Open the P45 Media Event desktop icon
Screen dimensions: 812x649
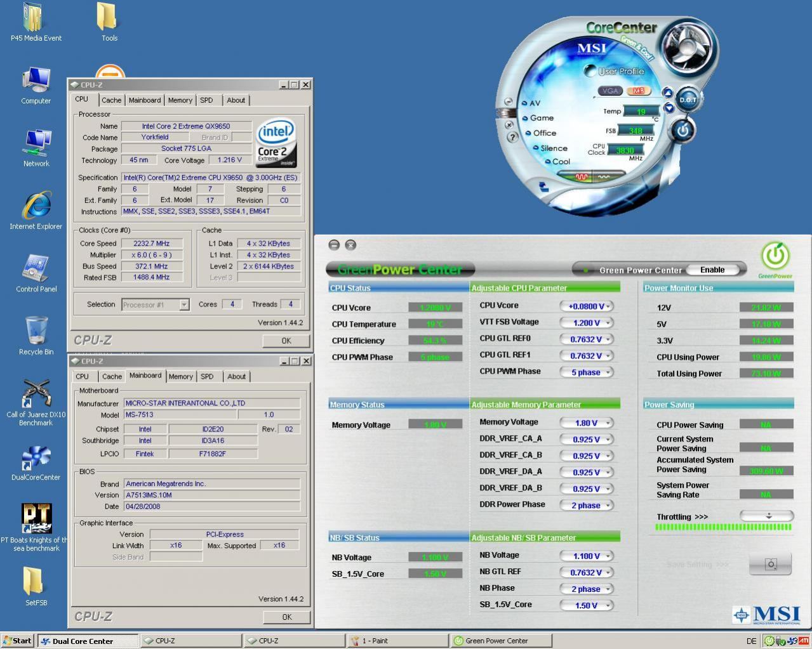(36, 22)
